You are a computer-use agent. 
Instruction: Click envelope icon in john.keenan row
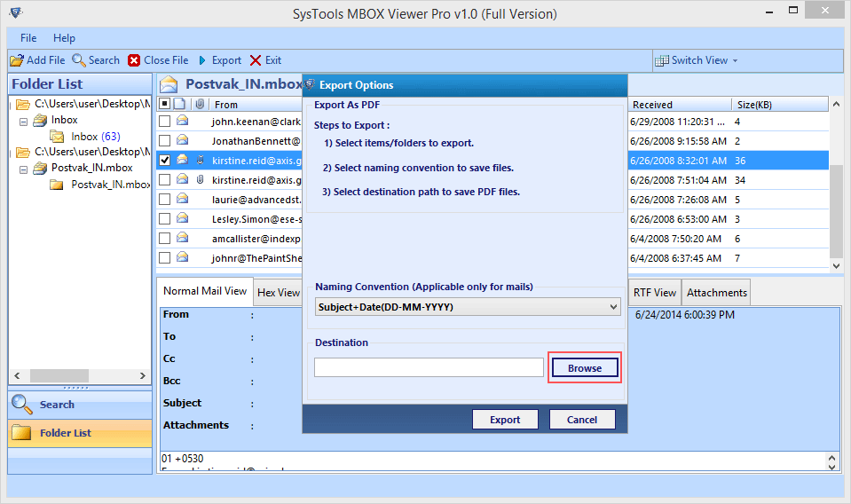tap(183, 121)
